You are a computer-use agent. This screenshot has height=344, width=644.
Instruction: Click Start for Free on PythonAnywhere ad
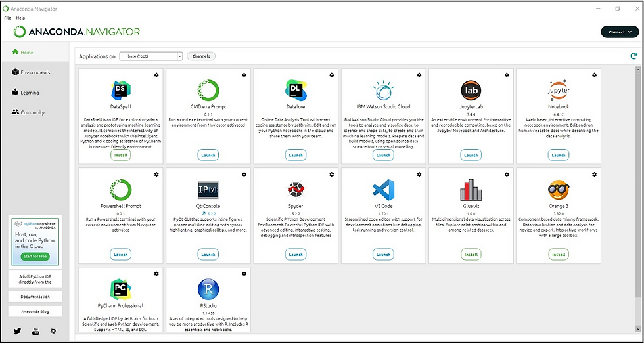point(35,257)
